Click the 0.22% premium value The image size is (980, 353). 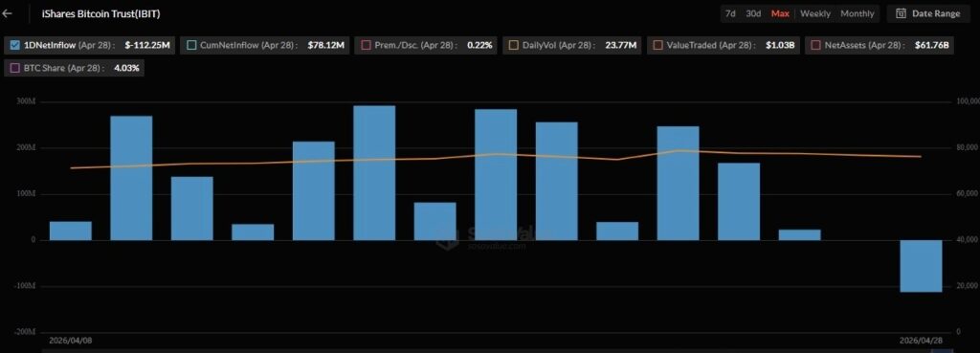(x=479, y=46)
